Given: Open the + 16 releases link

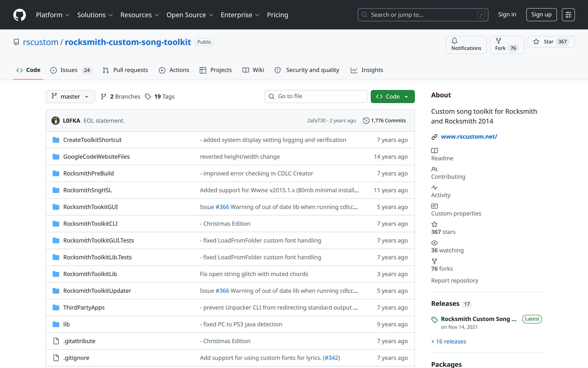Looking at the screenshot, I should 449,341.
